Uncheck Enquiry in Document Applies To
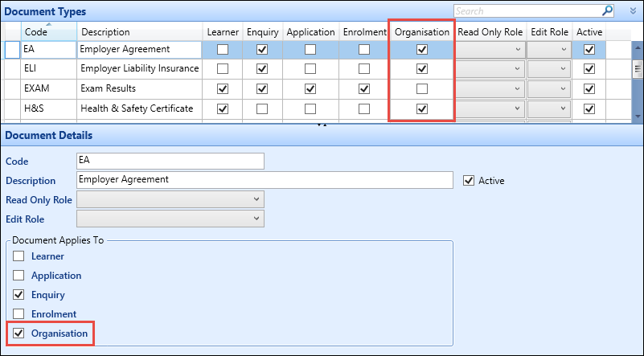Screen dimensions: 644x356 [18, 295]
